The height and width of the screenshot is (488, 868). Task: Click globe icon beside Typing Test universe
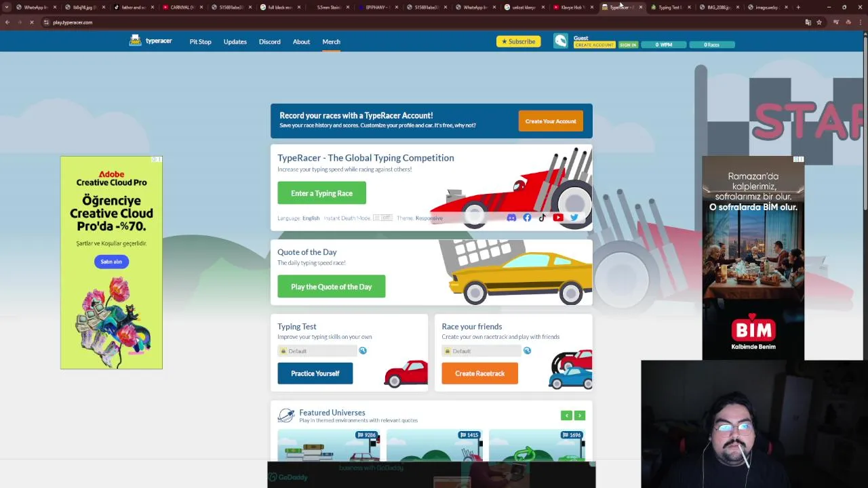pyautogui.click(x=363, y=350)
